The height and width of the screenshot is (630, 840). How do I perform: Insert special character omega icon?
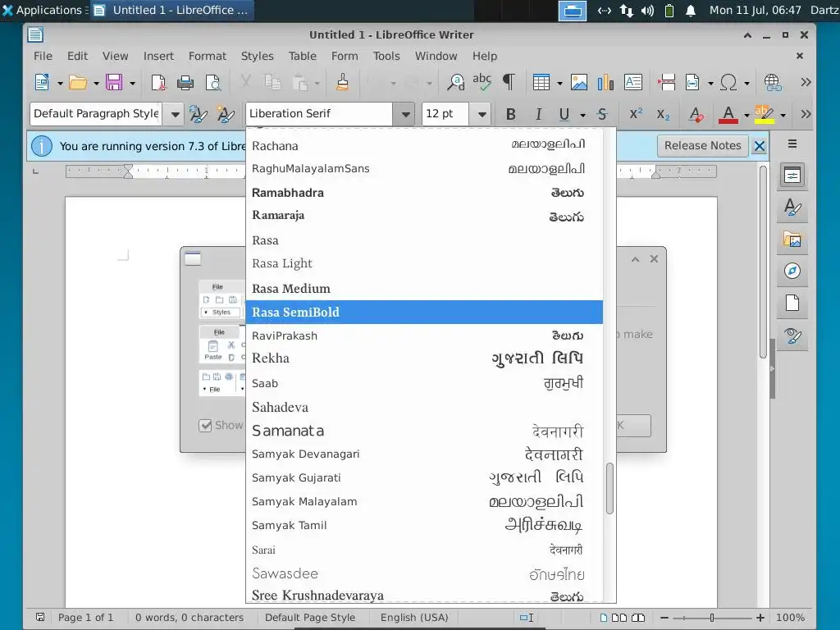(x=728, y=83)
